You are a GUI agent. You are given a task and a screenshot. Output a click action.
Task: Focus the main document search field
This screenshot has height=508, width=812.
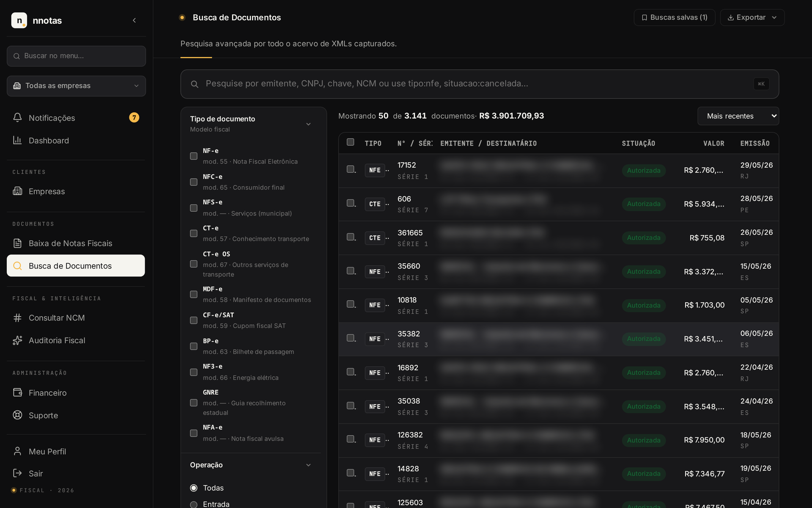(x=480, y=84)
